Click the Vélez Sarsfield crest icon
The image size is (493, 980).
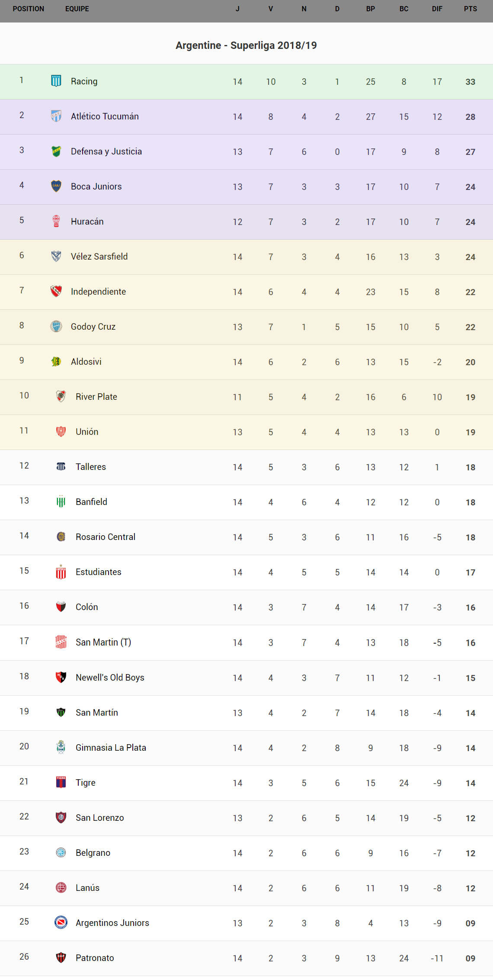tap(56, 256)
